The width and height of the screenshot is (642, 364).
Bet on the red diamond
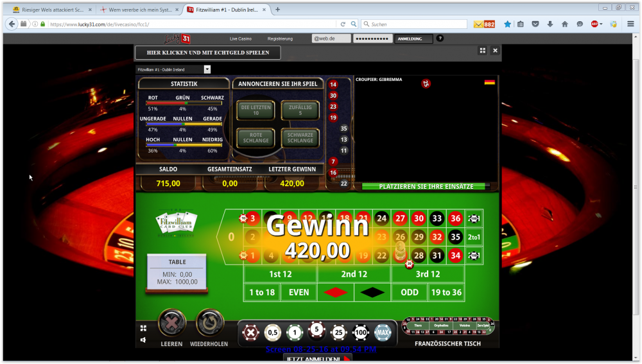click(x=336, y=292)
